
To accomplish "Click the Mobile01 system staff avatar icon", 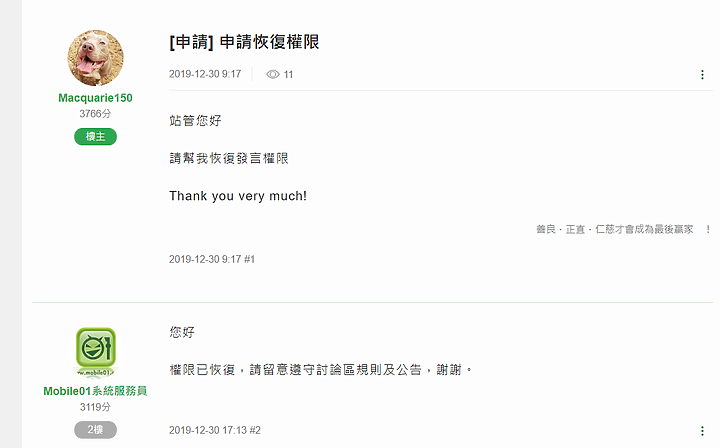I will coord(96,352).
